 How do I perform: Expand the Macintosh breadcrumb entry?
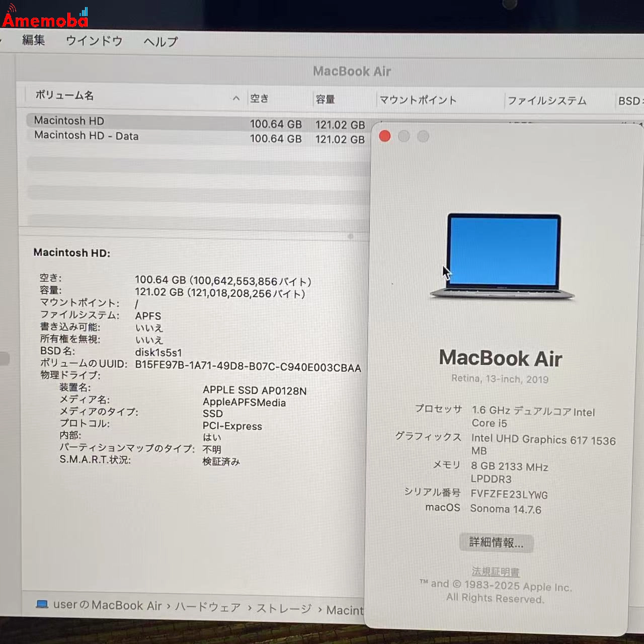pyautogui.click(x=345, y=610)
